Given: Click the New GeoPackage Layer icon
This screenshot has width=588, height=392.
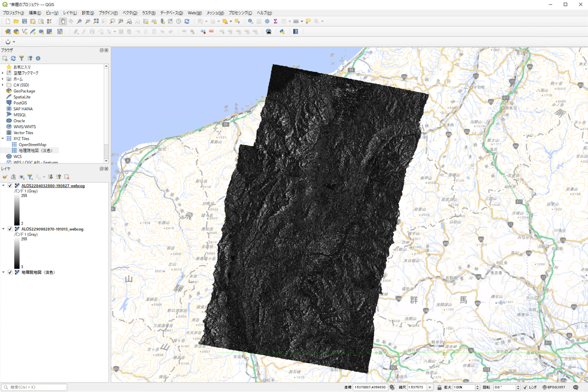Looking at the screenshot, I should (16, 32).
